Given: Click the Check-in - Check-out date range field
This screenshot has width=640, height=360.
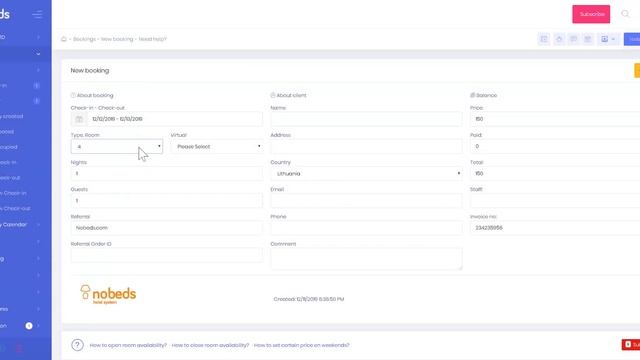Looking at the screenshot, I should [x=175, y=119].
